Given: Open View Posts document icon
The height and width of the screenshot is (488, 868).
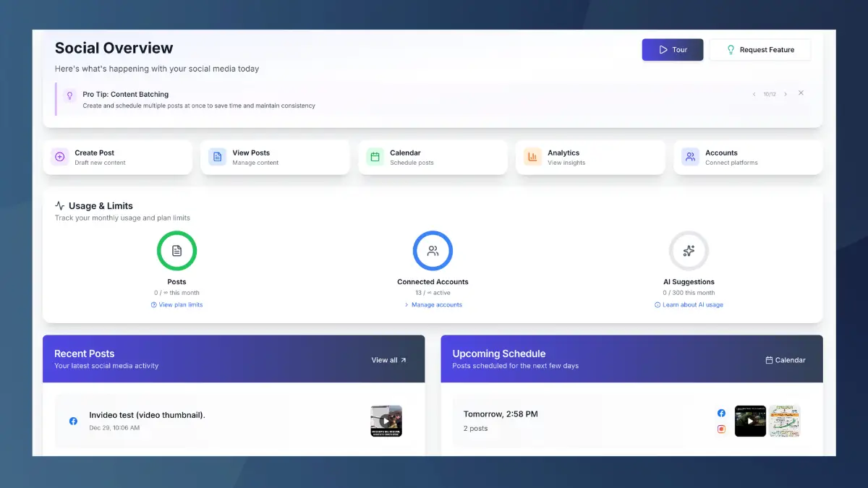Looking at the screenshot, I should click(217, 157).
